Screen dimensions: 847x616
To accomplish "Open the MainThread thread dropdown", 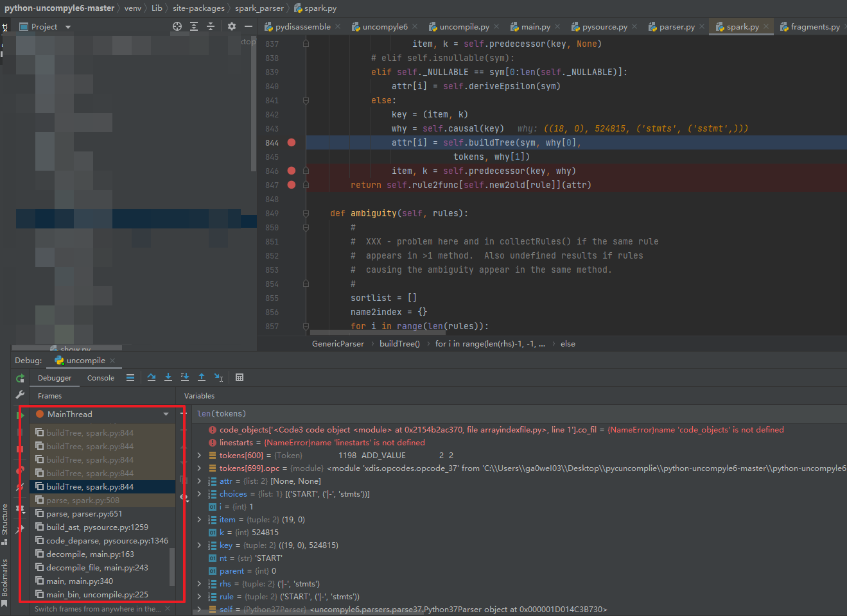I will click(166, 415).
